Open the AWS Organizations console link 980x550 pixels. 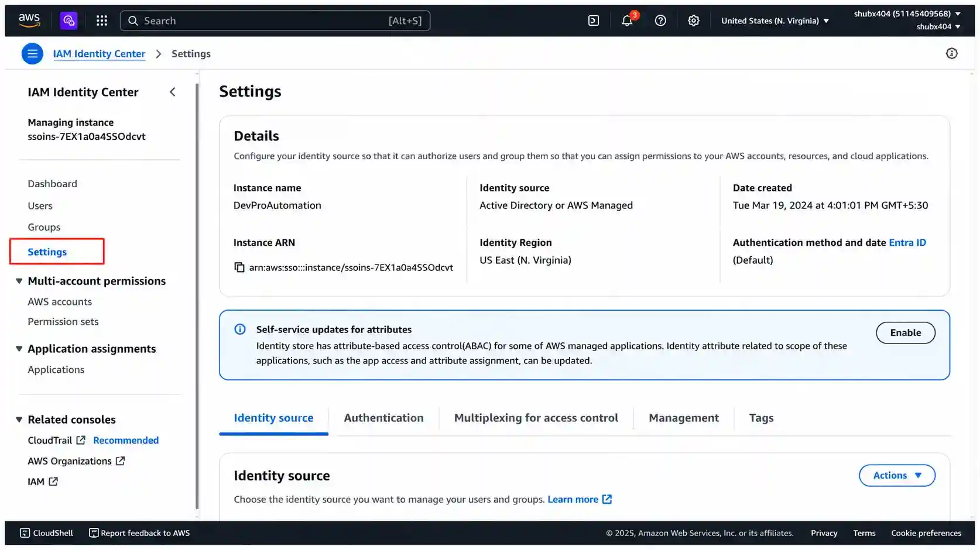(x=70, y=461)
